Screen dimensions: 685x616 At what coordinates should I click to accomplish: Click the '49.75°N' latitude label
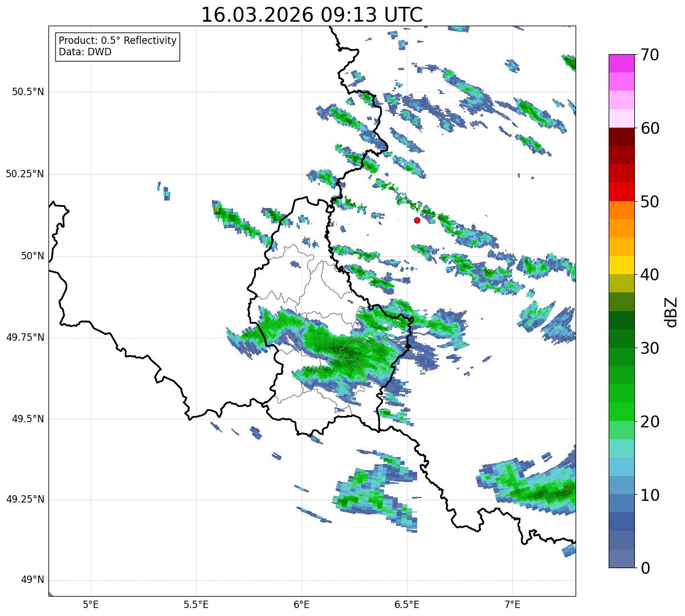tap(25, 337)
